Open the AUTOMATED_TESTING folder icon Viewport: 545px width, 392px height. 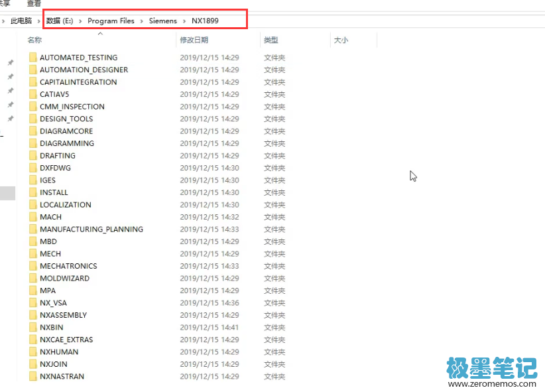33,58
